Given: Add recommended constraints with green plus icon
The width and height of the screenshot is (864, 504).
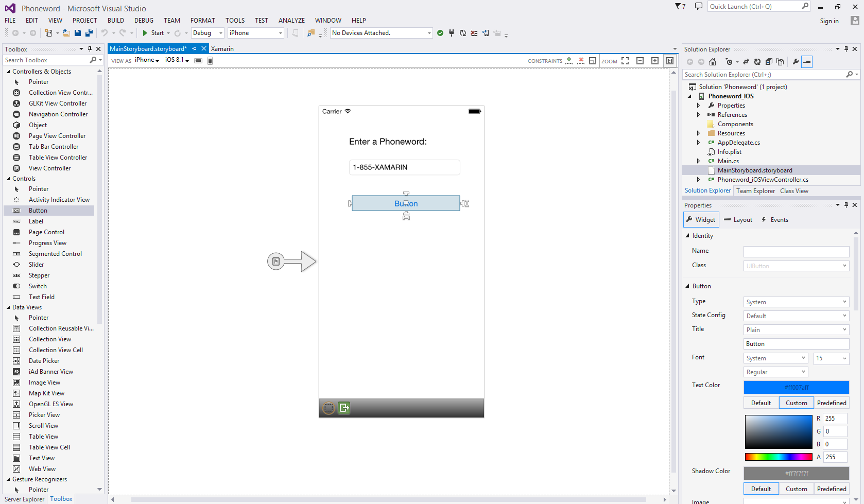Looking at the screenshot, I should (x=568, y=61).
